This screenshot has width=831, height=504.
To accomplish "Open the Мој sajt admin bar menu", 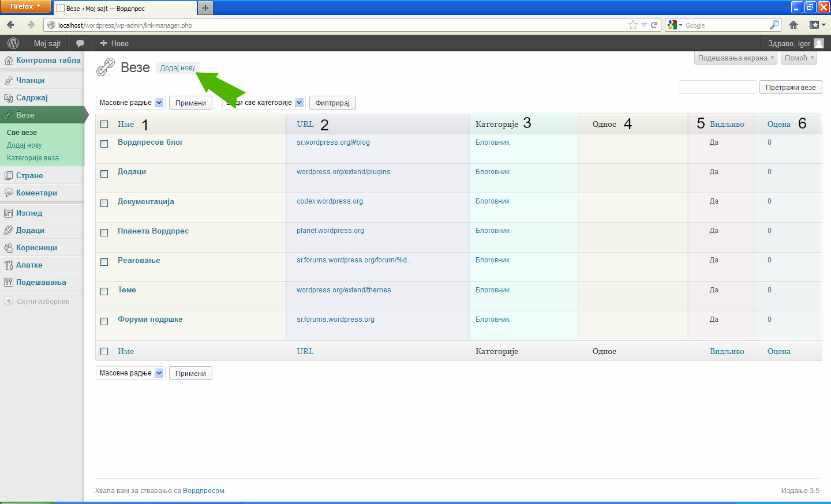I will (47, 43).
